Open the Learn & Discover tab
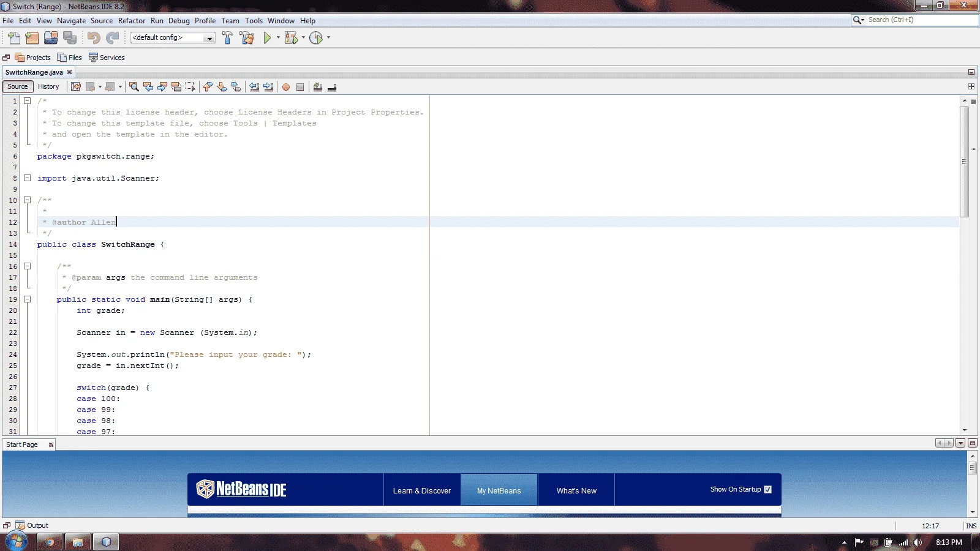The width and height of the screenshot is (980, 551). pos(422,490)
